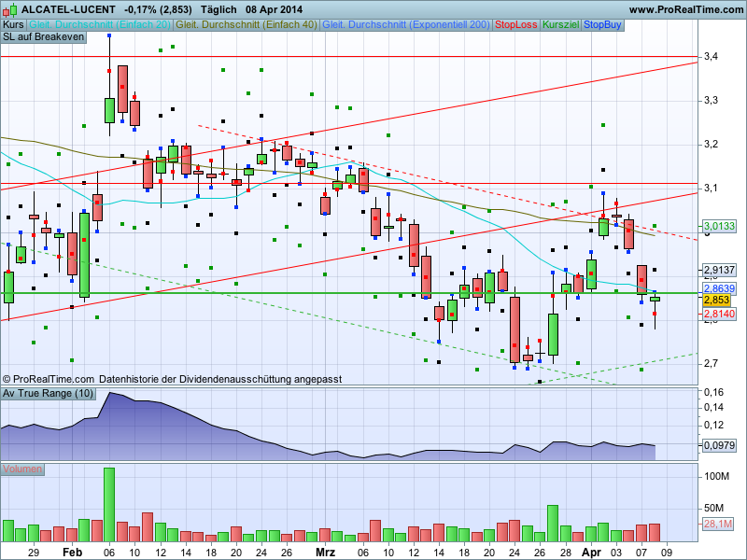Viewport: 747px width, 560px height.
Task: Click the green 3,0133 price target tag
Action: pyautogui.click(x=719, y=226)
